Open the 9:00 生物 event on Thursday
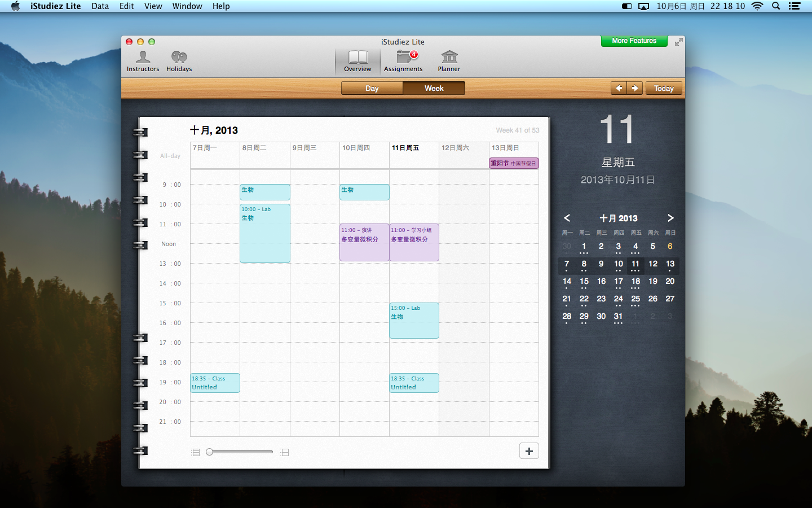 364,192
